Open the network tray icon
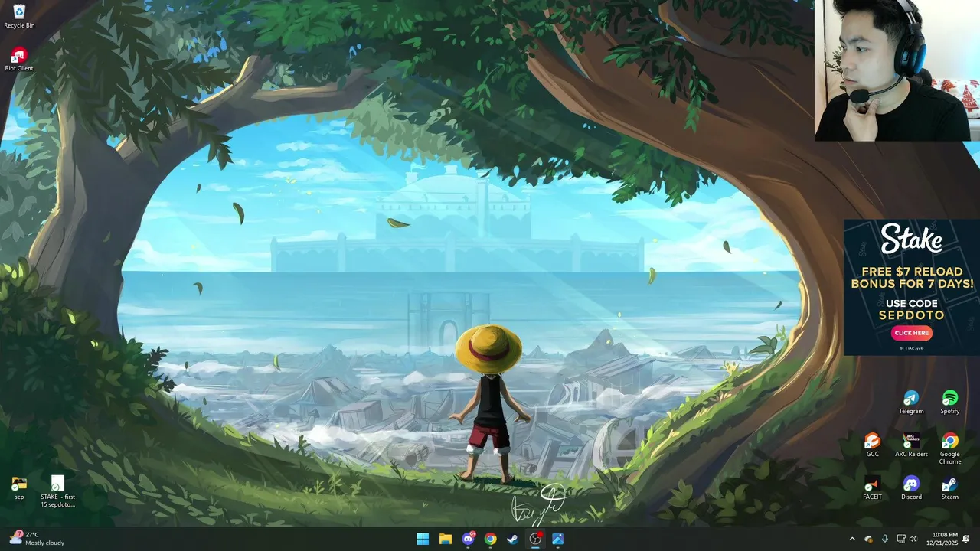The width and height of the screenshot is (980, 551). tap(901, 539)
